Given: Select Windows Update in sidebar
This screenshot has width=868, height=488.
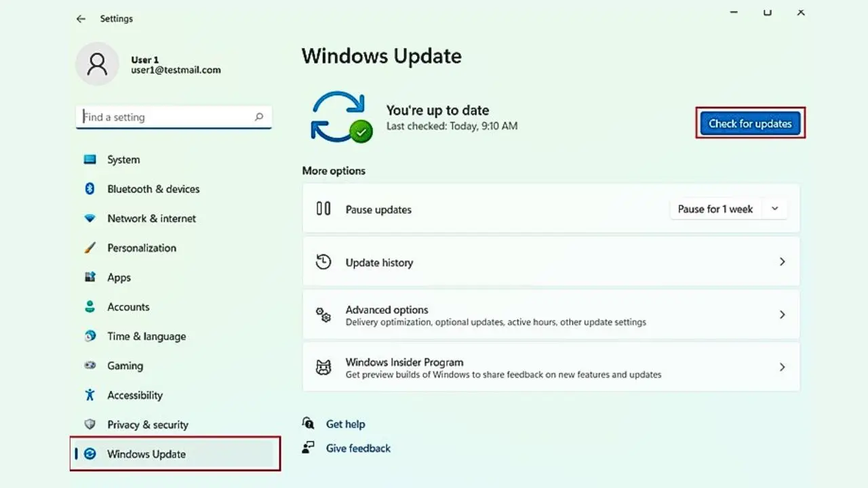Looking at the screenshot, I should 175,454.
